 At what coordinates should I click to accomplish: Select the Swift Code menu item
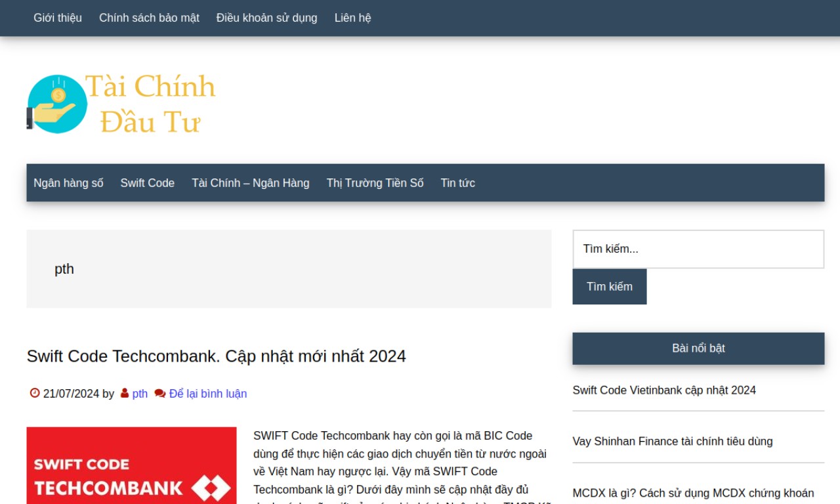(148, 183)
